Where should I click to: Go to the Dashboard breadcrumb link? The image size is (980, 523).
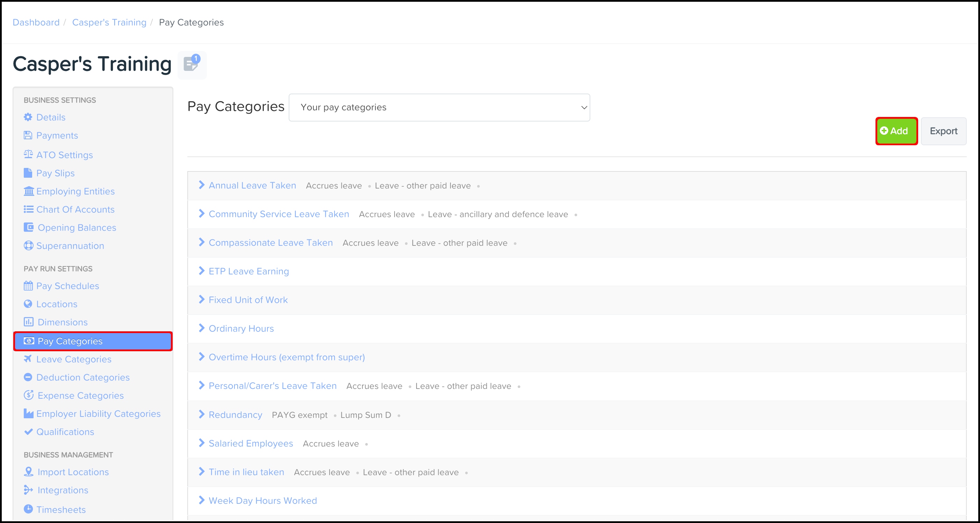tap(36, 22)
